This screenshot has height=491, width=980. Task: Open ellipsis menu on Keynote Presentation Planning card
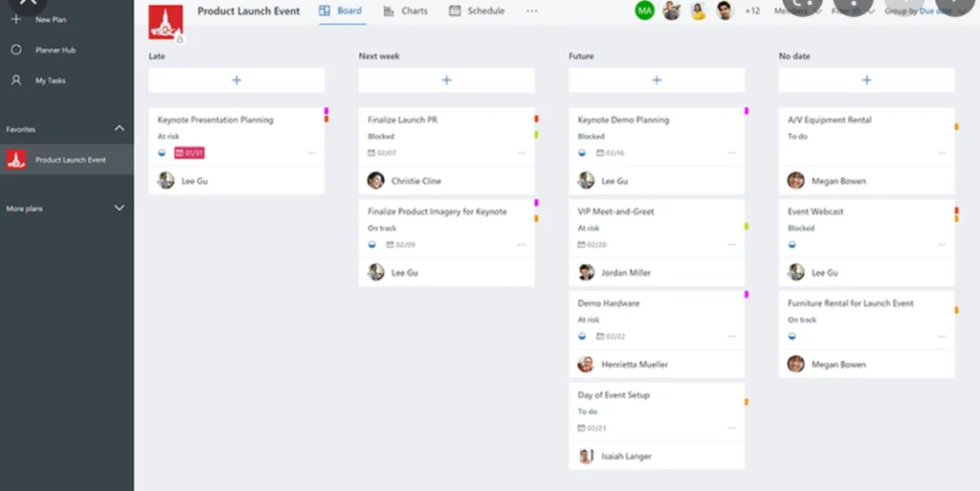coord(311,153)
